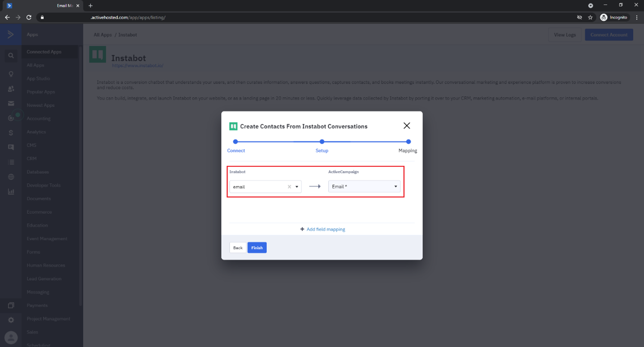Click the user avatar icon
644x347 pixels.
(11, 338)
